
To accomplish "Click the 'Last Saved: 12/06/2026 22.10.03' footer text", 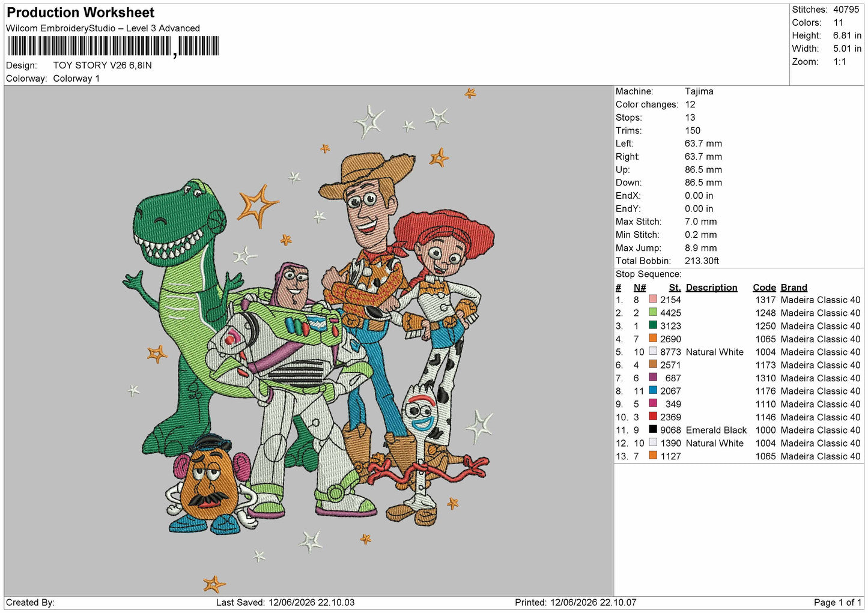I will pos(285,602).
